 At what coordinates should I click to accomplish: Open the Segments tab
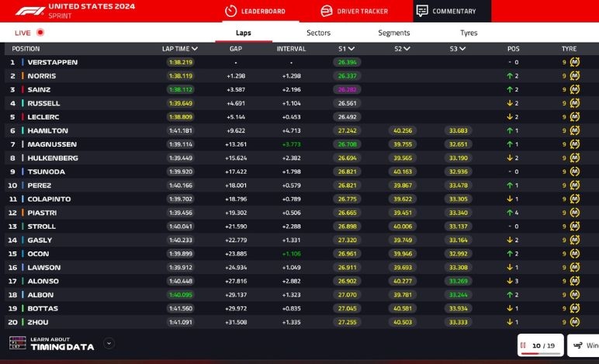tap(394, 33)
